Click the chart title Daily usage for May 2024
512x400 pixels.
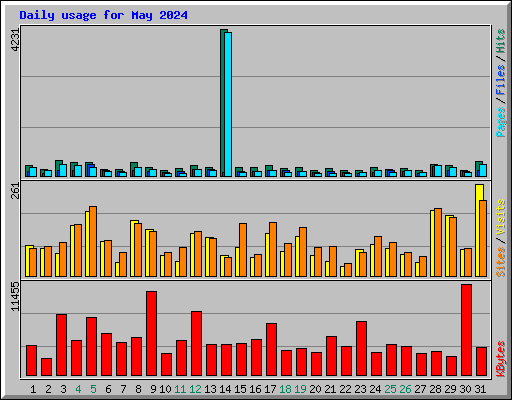(103, 15)
